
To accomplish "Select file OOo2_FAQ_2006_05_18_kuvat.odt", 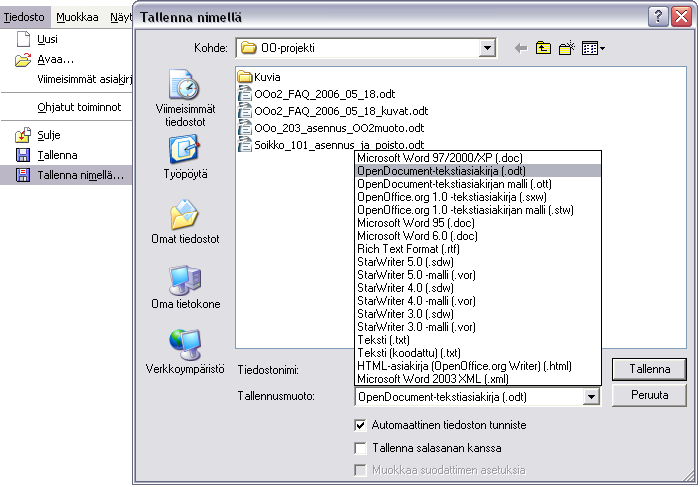I will (x=333, y=111).
